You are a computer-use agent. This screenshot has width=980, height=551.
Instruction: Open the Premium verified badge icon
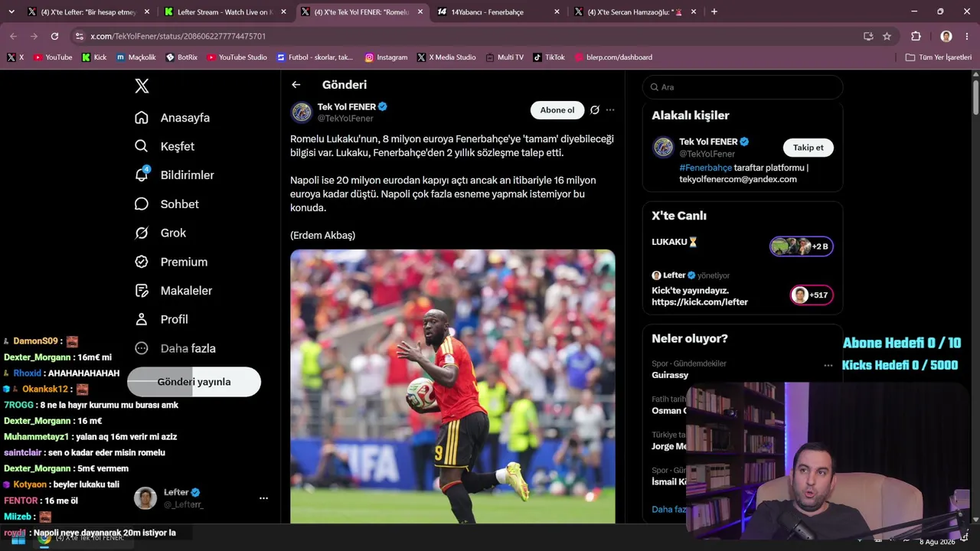(x=142, y=262)
